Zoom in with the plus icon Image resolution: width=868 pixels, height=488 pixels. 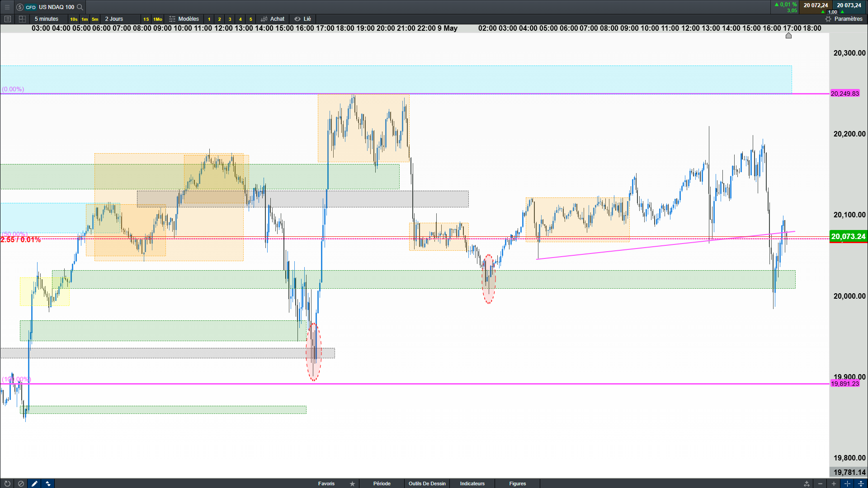pos(834,483)
